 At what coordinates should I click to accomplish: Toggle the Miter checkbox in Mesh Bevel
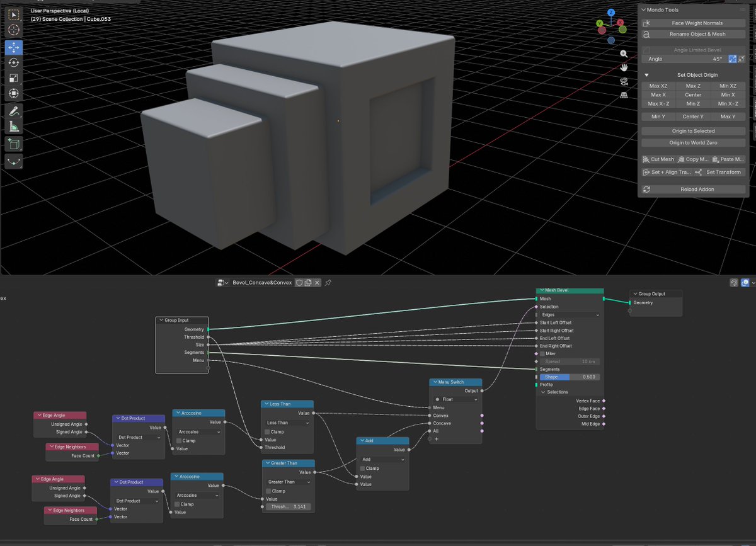542,354
